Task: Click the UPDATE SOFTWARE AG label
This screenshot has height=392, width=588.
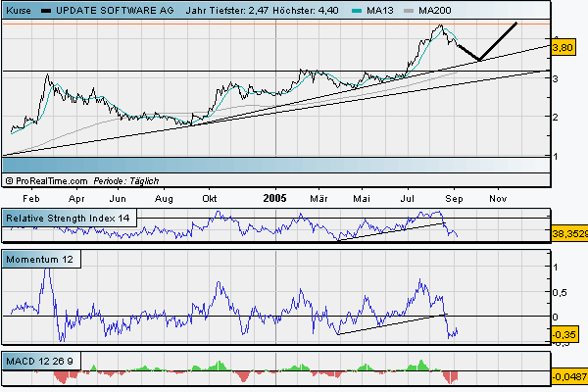Action: point(115,11)
